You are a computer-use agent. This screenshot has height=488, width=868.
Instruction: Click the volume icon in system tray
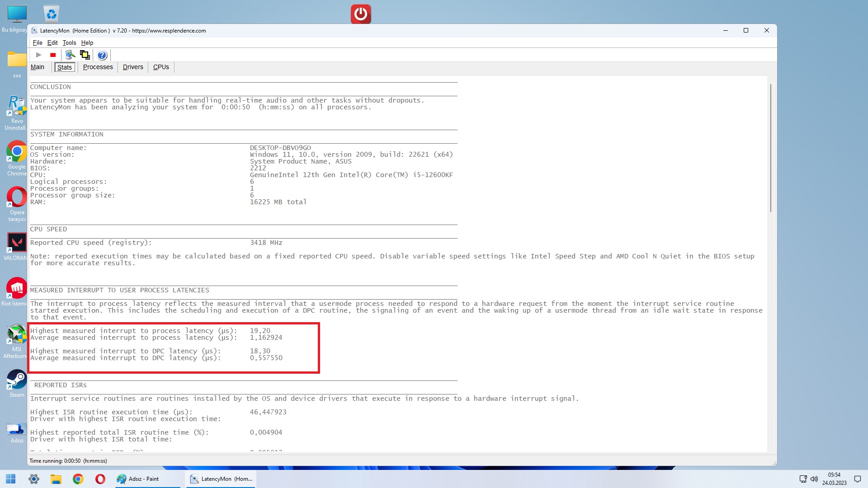click(x=814, y=479)
